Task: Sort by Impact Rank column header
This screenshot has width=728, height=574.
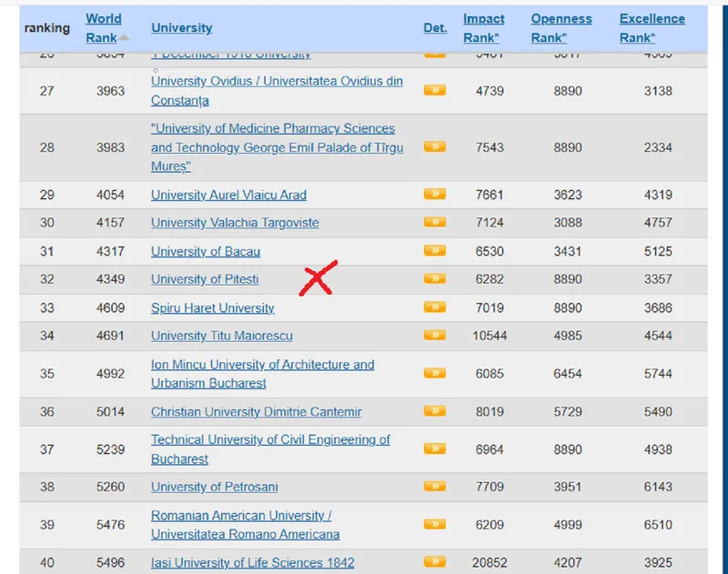Action: 483,27
